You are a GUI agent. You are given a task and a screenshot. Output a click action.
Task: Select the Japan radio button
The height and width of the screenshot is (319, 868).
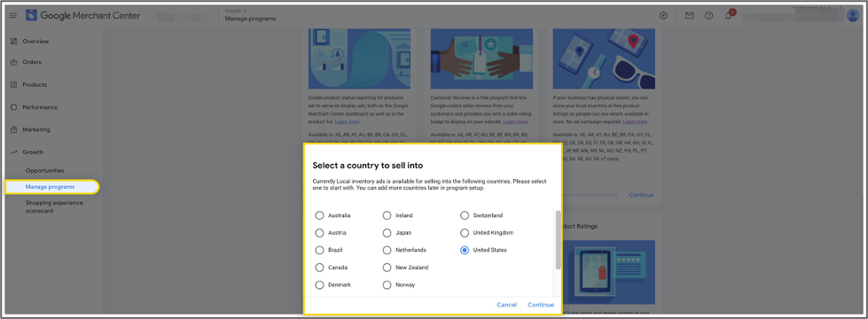click(x=387, y=233)
